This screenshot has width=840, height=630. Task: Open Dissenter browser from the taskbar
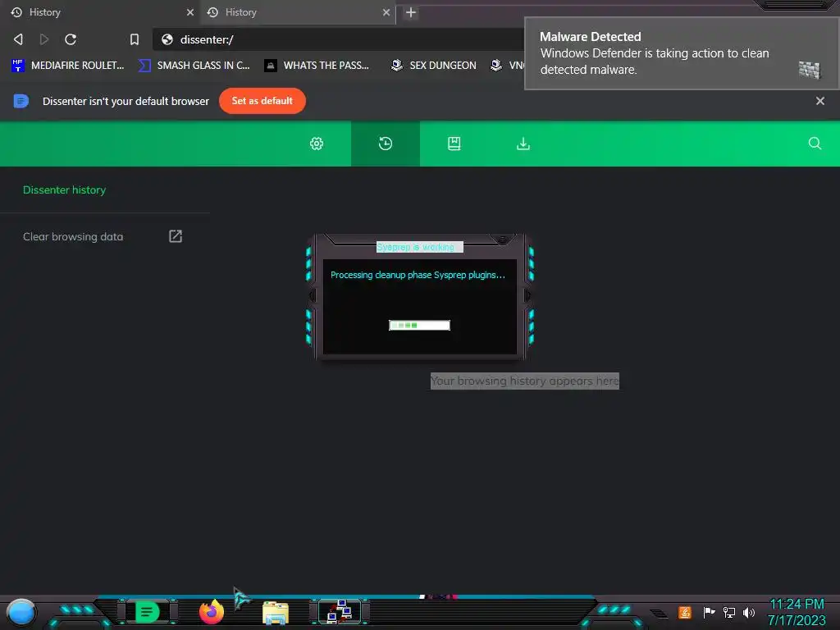(147, 612)
